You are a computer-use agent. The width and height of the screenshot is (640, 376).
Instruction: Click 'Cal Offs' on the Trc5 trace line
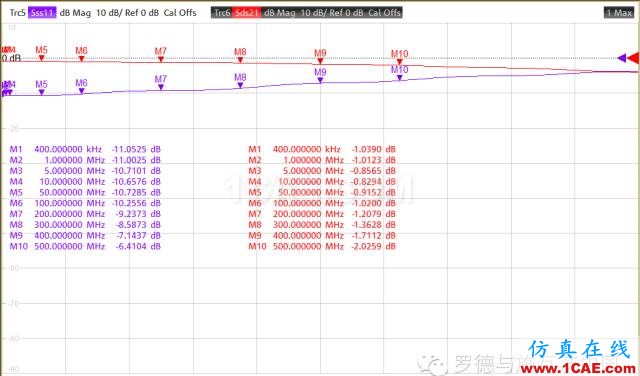point(180,13)
